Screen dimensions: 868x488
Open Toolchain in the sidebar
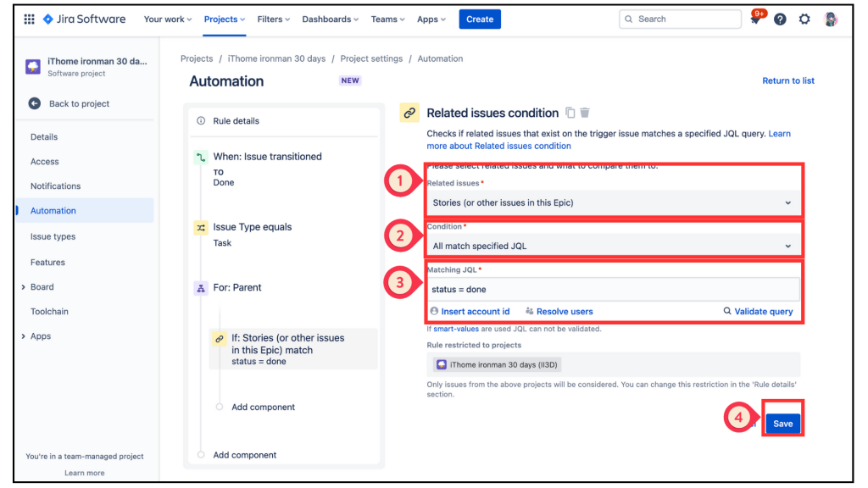49,312
